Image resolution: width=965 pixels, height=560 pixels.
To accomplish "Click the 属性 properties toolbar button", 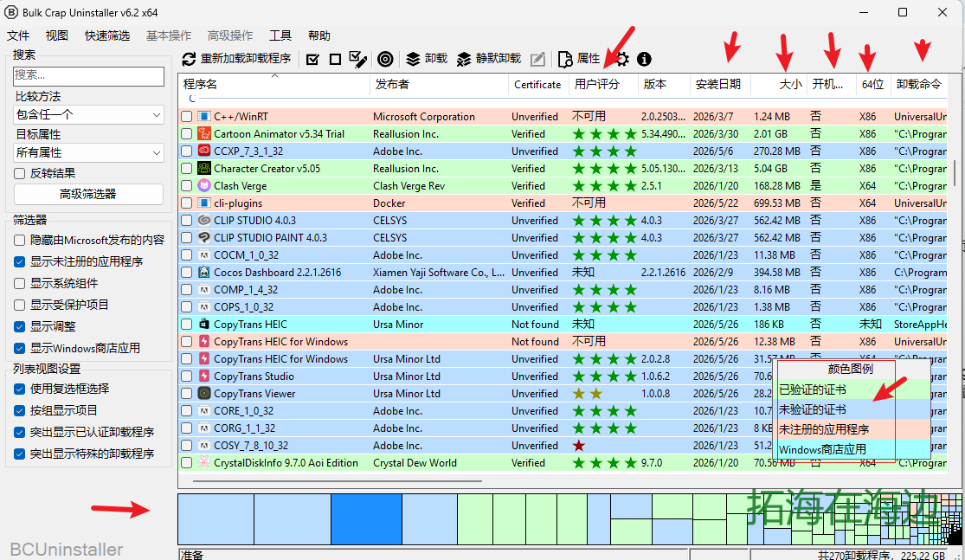I will point(579,59).
